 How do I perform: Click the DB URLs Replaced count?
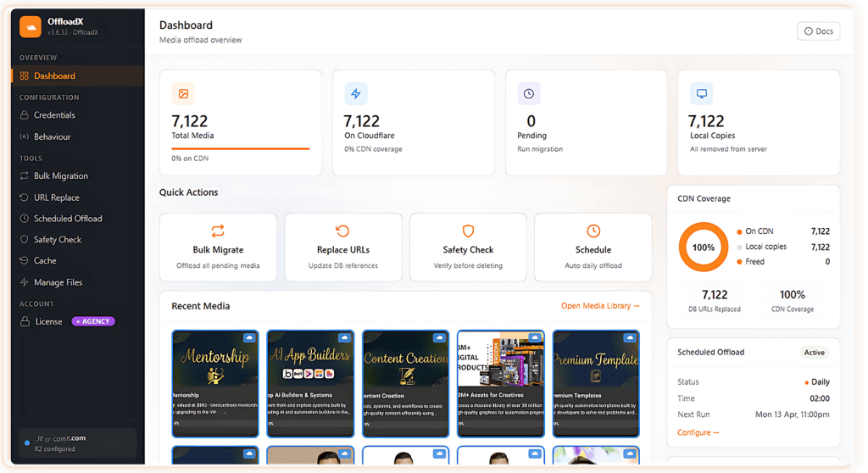point(715,295)
